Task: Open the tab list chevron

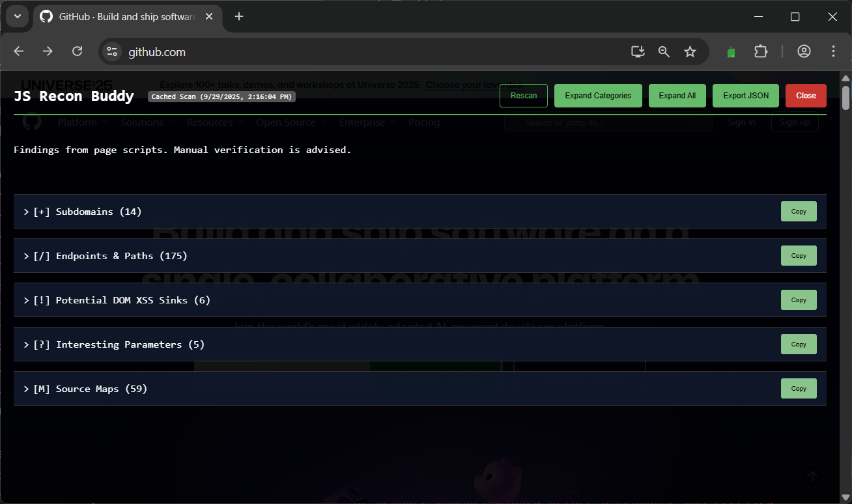Action: click(17, 16)
